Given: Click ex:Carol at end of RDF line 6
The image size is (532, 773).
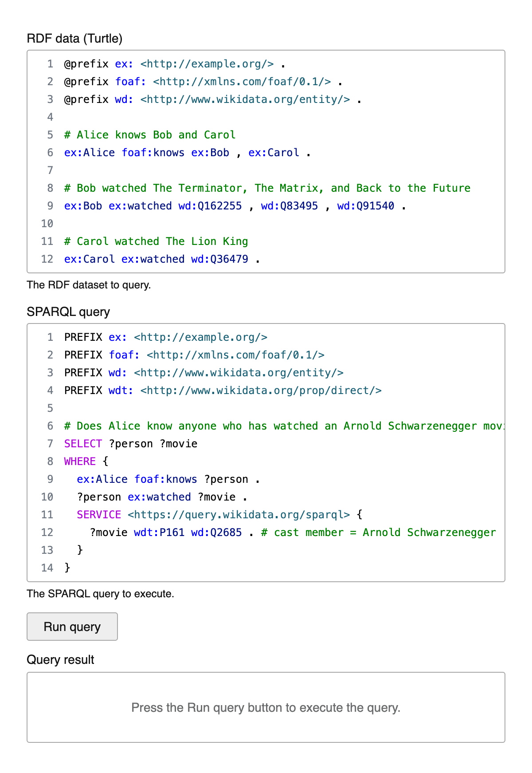Looking at the screenshot, I should (x=274, y=153).
